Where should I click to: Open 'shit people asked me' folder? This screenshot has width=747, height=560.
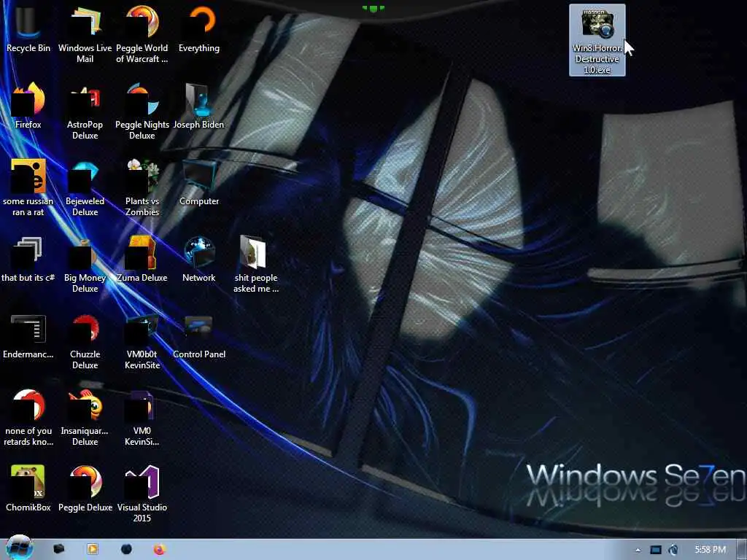click(x=256, y=264)
